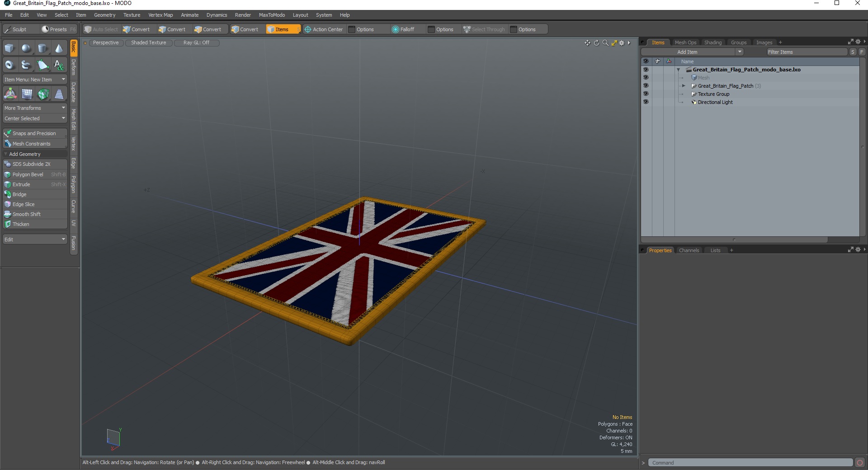Click the Polygon Bevel button
The image size is (868, 470).
[35, 174]
